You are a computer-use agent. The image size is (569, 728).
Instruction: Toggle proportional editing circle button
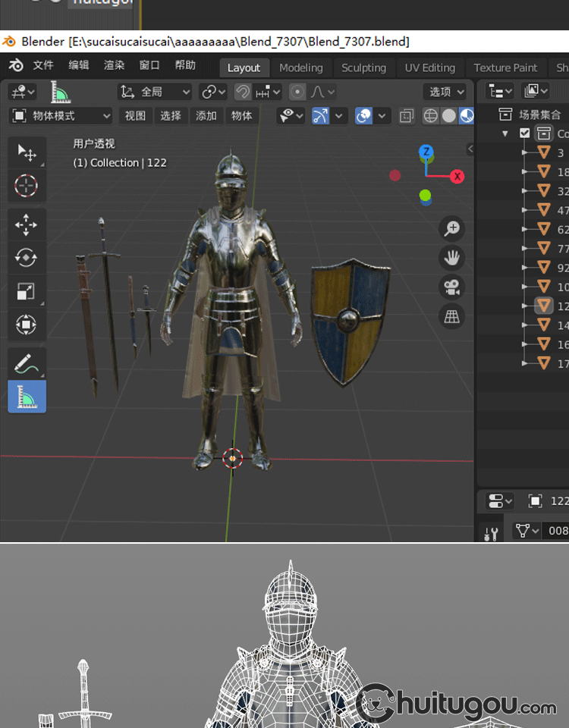click(298, 92)
